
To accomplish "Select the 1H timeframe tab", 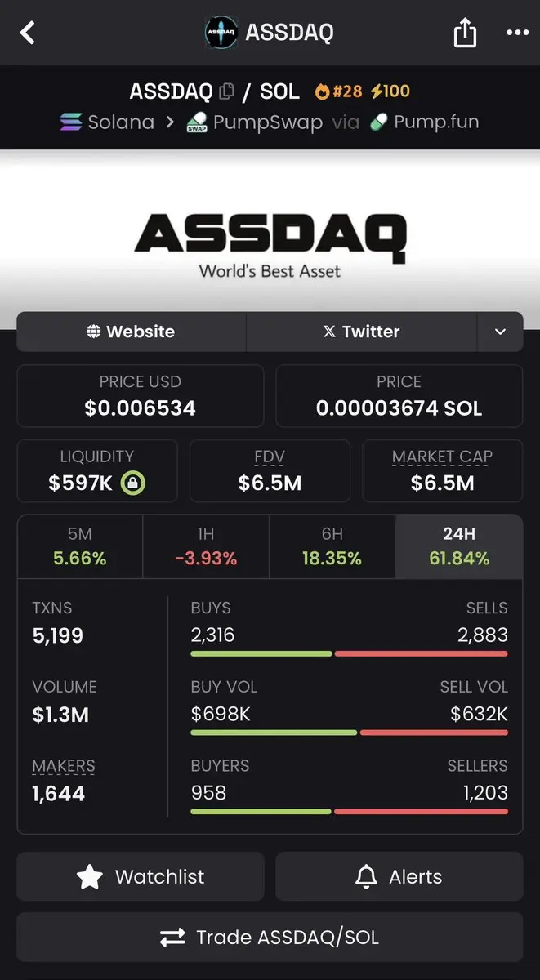I will [x=206, y=546].
